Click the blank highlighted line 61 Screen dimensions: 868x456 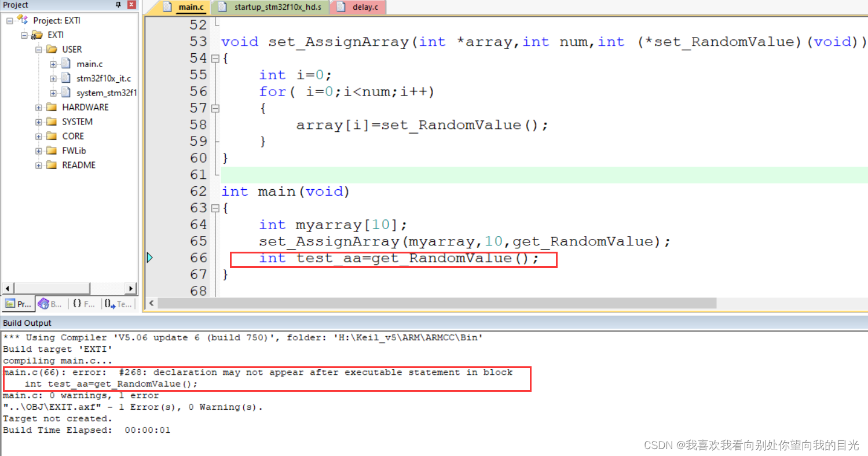click(543, 175)
